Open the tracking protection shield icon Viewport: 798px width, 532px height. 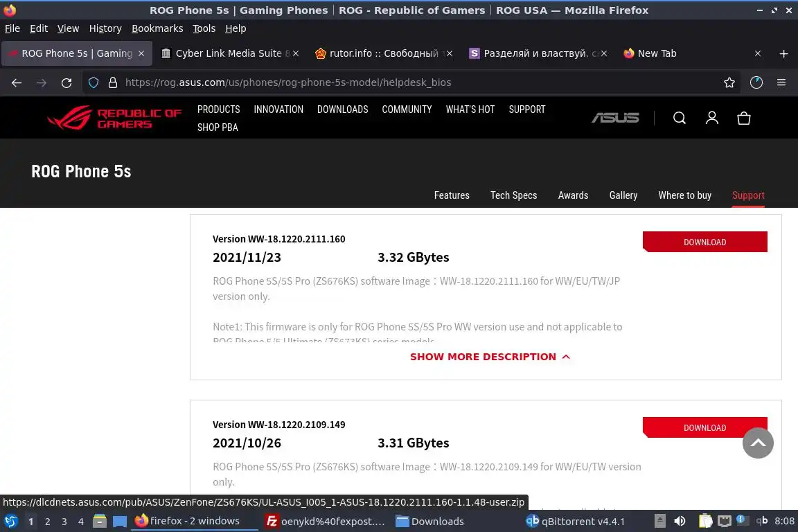94,82
